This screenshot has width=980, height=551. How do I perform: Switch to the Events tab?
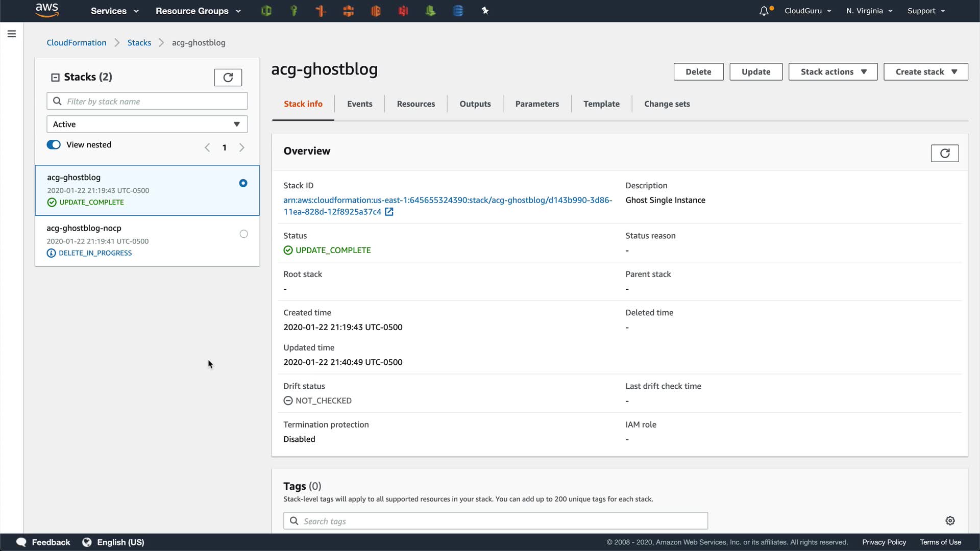coord(359,104)
